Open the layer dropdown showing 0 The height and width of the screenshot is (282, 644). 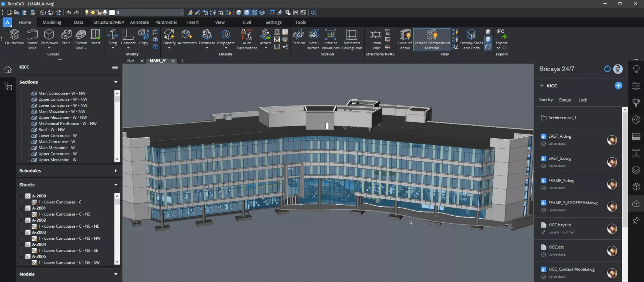click(182, 13)
